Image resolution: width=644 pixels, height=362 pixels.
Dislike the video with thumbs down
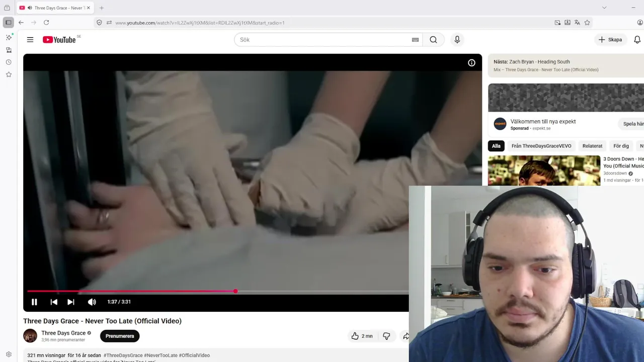[386, 336]
